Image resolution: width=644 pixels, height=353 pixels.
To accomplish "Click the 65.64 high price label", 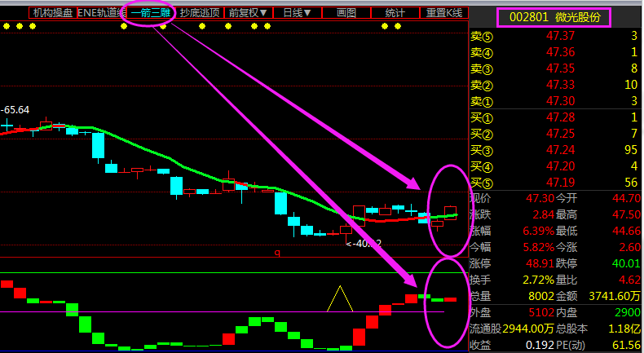I will click(x=15, y=109).
